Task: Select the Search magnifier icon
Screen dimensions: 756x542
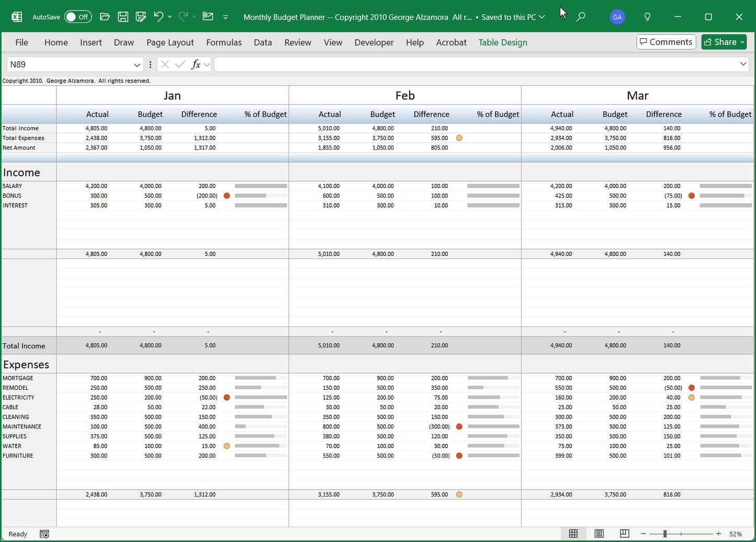Action: click(581, 16)
